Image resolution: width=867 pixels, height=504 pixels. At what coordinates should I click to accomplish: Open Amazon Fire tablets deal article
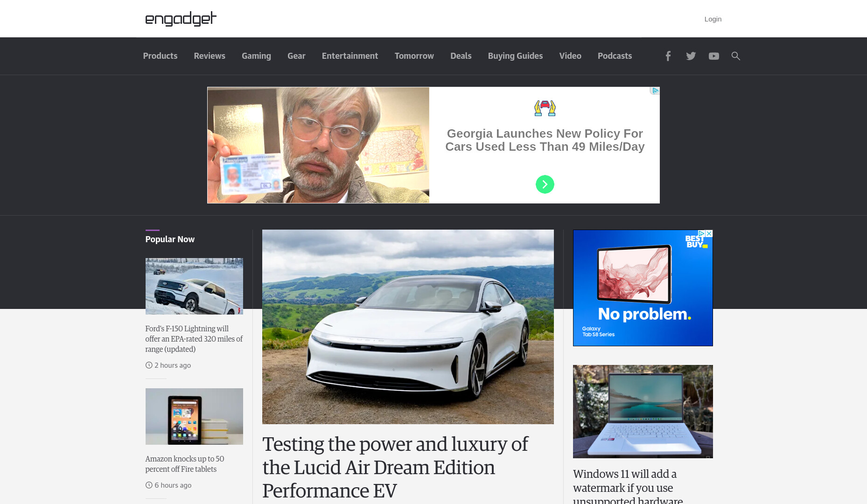click(184, 464)
